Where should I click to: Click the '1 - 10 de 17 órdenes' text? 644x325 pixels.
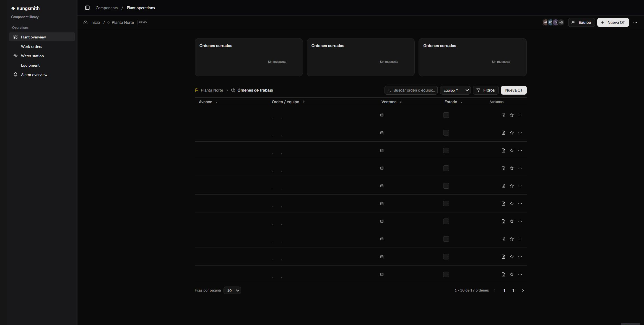(x=472, y=290)
